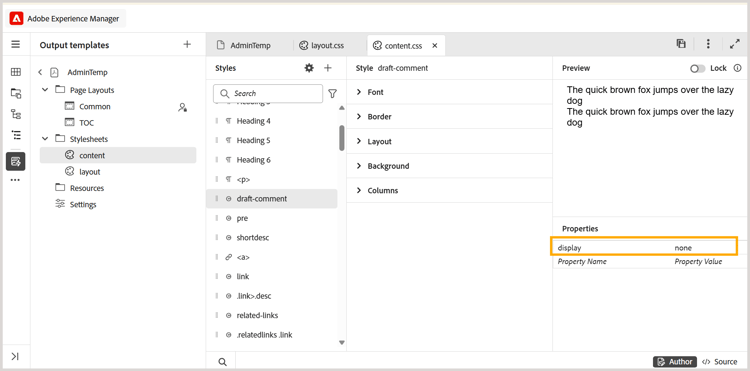Switch to the AdminTemp tab
Image resolution: width=750 pixels, height=371 pixels.
pyautogui.click(x=244, y=45)
